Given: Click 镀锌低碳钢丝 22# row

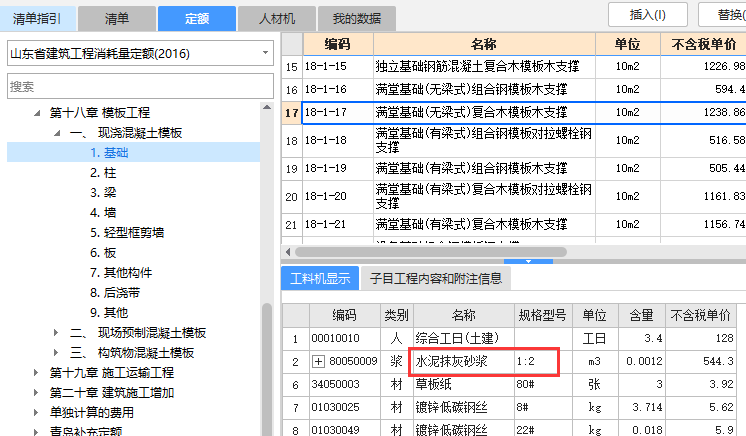Looking at the screenshot, I should pos(509,429).
